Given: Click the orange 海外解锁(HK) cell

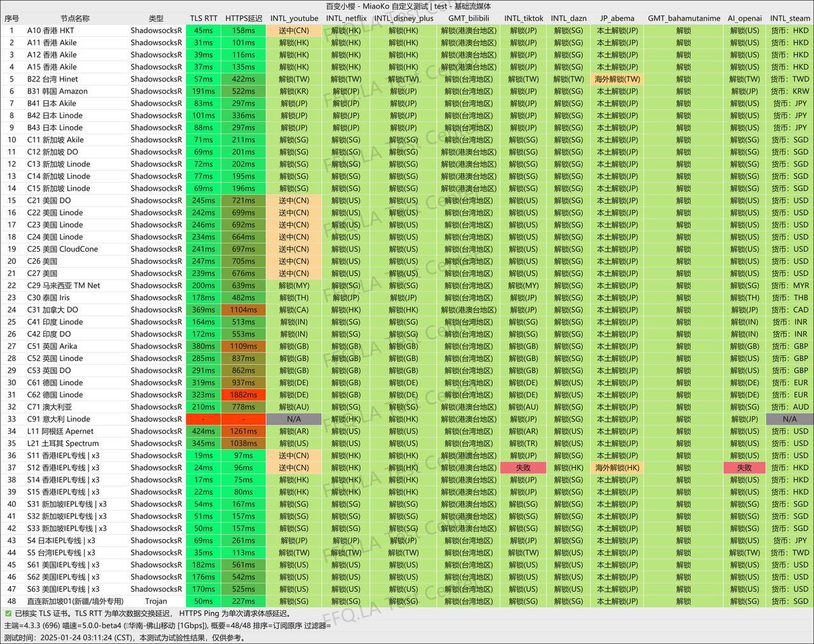Looking at the screenshot, I should click(x=617, y=467).
